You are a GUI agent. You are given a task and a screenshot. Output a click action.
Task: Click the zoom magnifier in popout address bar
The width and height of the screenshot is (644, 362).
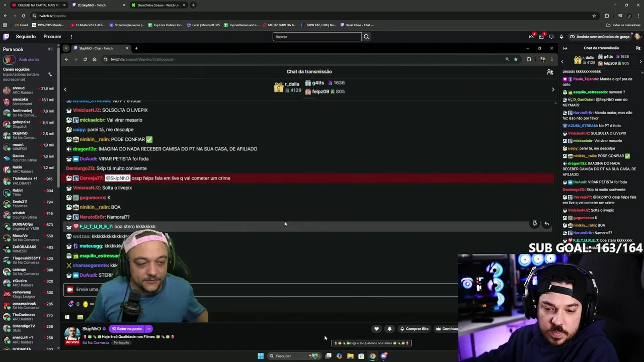pyautogui.click(x=507, y=59)
